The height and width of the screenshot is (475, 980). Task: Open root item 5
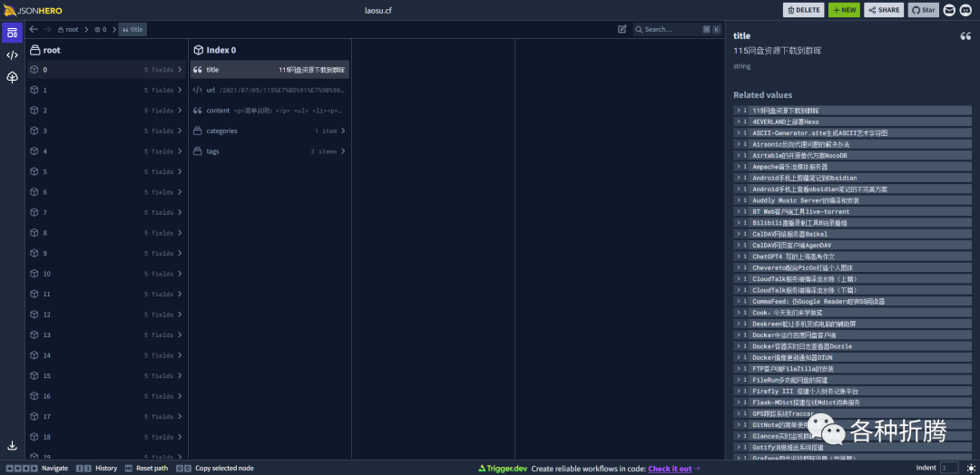106,171
